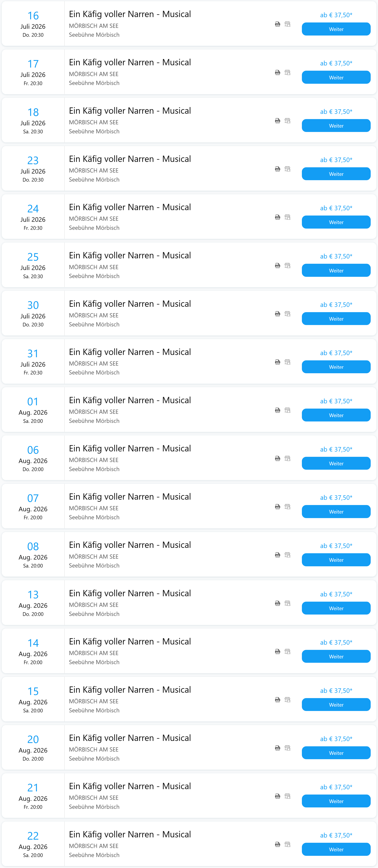Screen dimensions: 378x868
Task: Click 'Seebühne Mörbisch' venue for 17 Juli 2026
Action: [x=94, y=83]
